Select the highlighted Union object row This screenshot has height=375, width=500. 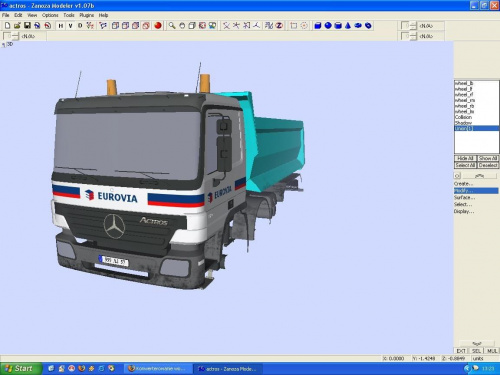point(477,129)
